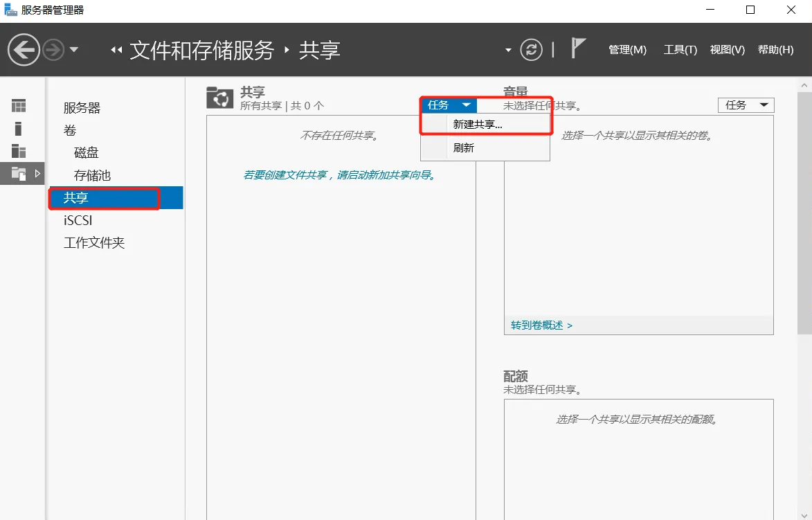Click the back navigation arrow button

coord(24,50)
